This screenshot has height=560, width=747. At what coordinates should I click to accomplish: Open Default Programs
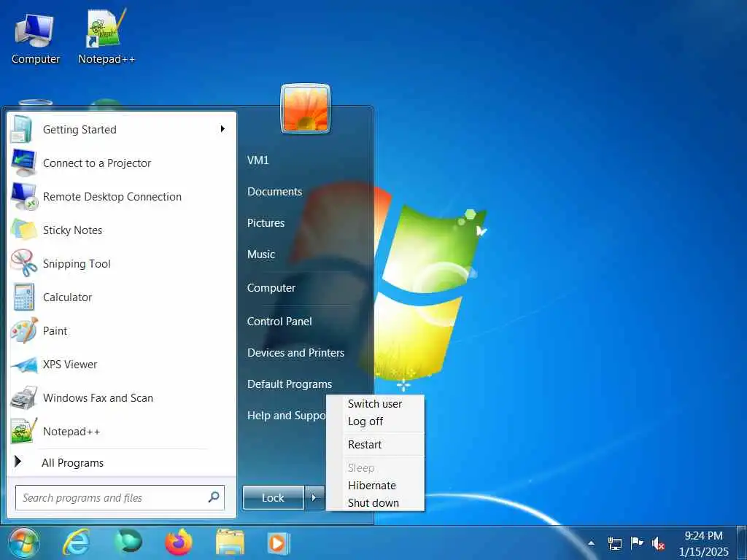coord(289,384)
